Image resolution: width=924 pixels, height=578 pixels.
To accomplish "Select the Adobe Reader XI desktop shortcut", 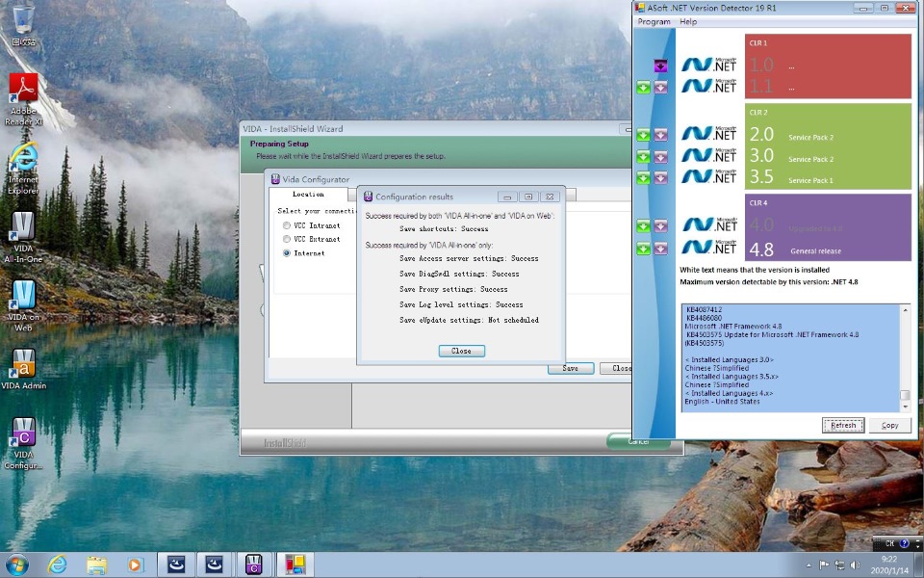I will tap(23, 99).
